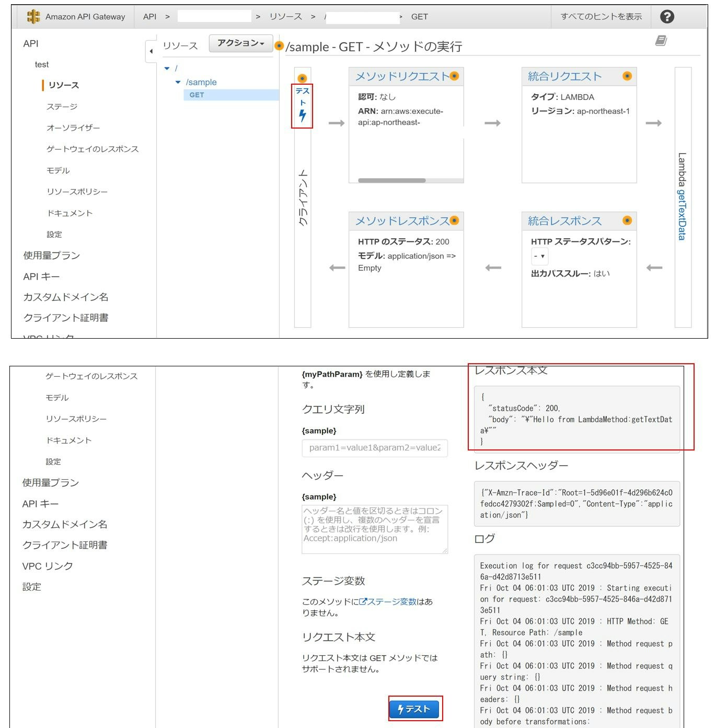Screen dimensions: 727x728
Task: Click the レスポンスヘッダー output box
Action: pyautogui.click(x=577, y=504)
